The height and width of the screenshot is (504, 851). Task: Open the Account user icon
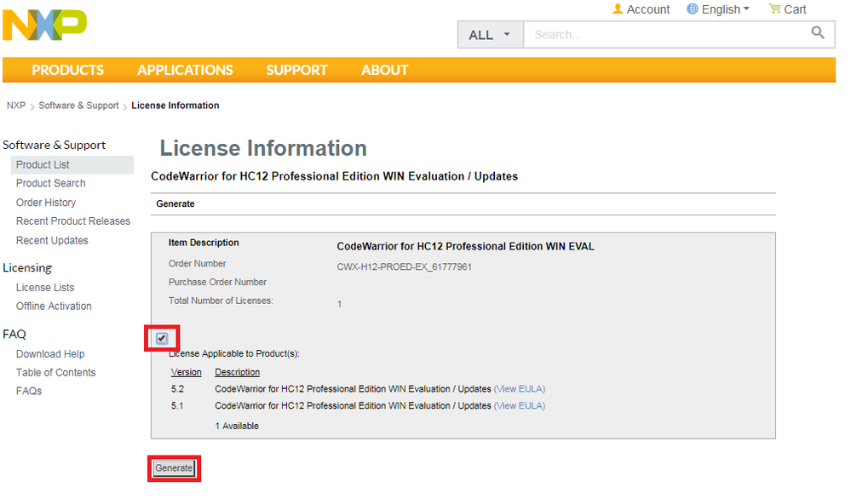618,9
